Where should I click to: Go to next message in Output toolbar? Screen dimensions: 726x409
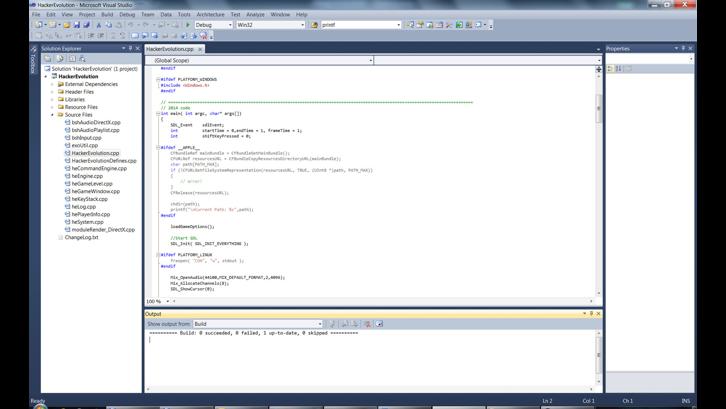pyautogui.click(x=356, y=324)
